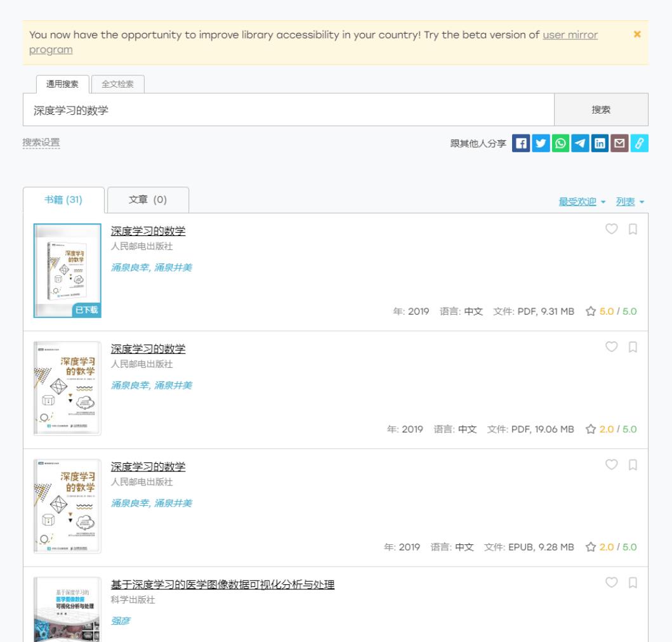Bookmark the 基于深度学习的医学图像 book
The width and height of the screenshot is (672, 642).
pyautogui.click(x=633, y=582)
